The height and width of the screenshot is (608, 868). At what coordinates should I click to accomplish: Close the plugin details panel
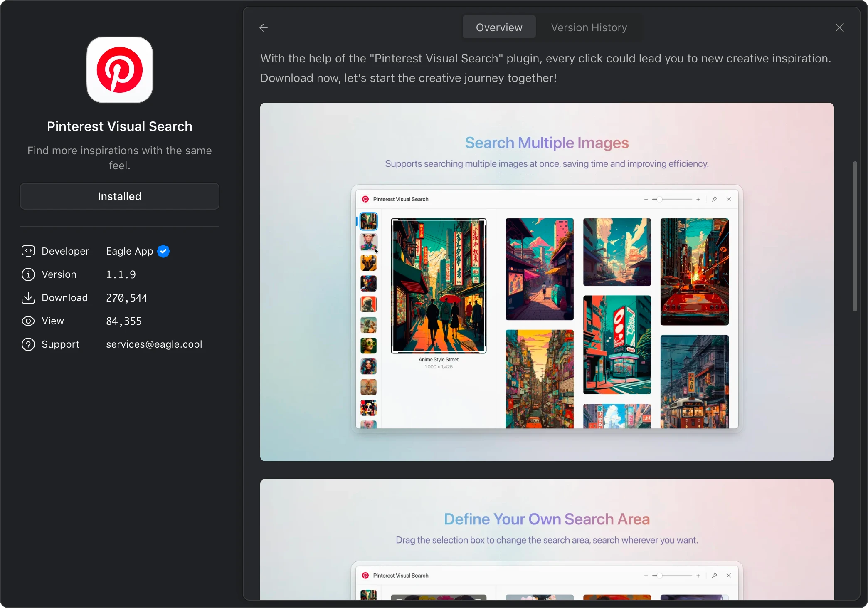[x=839, y=27]
